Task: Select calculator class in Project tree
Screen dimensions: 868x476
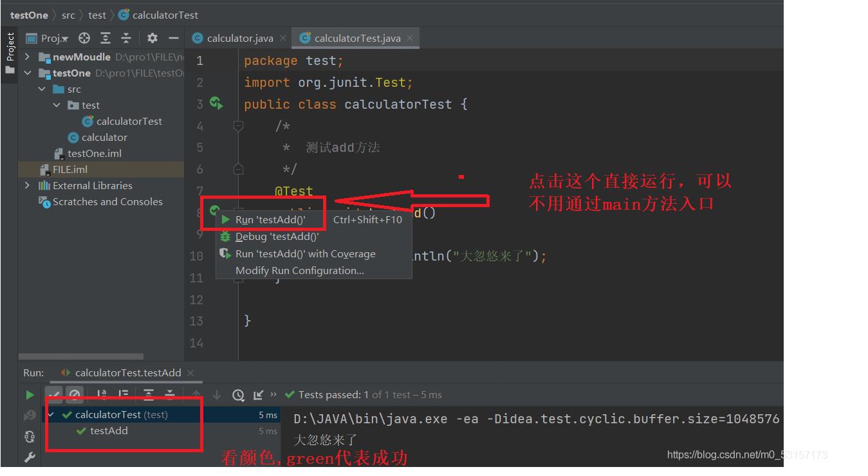Action: (x=98, y=137)
